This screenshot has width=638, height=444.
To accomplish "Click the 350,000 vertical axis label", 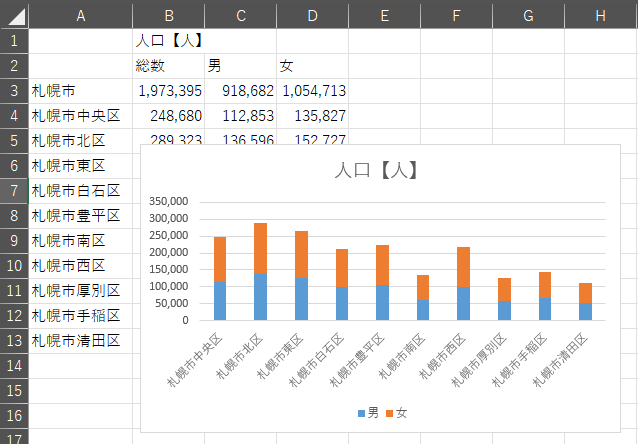I will (x=170, y=201).
